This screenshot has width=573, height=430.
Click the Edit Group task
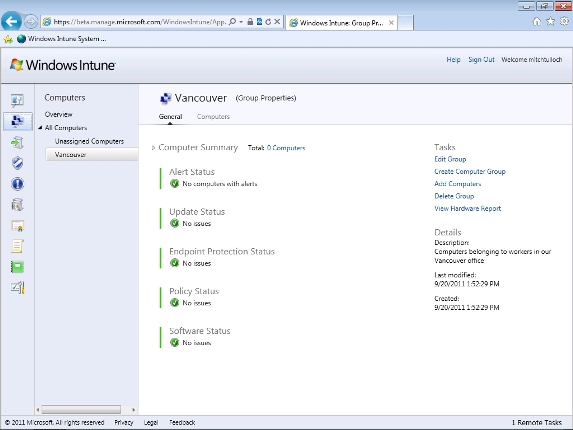click(x=450, y=159)
